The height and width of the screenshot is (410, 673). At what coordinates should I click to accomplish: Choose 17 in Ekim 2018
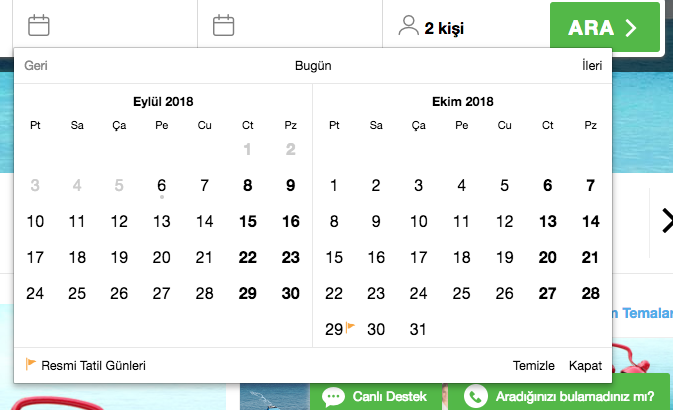pos(418,258)
